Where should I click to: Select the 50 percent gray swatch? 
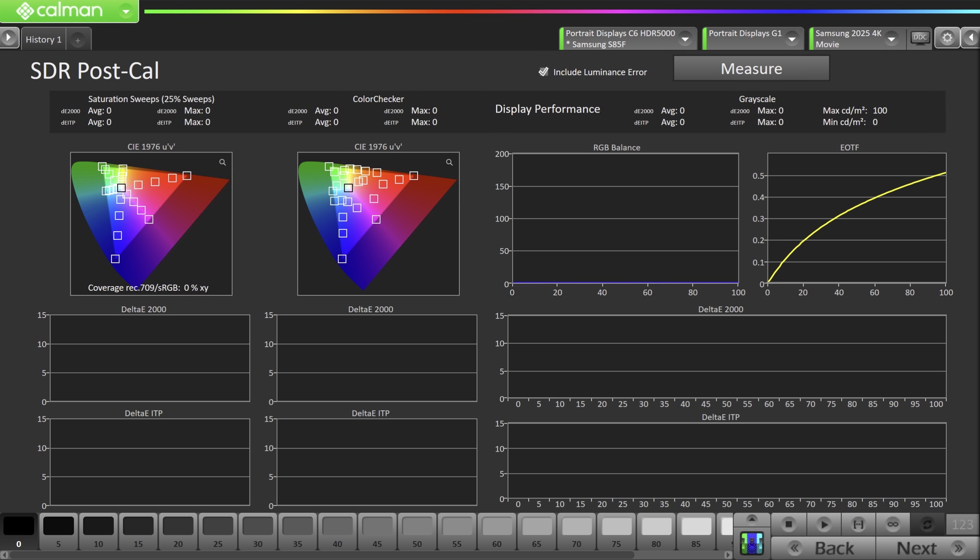click(x=417, y=531)
